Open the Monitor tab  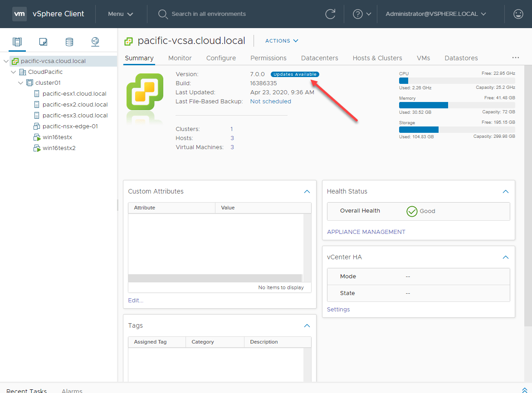(x=180, y=58)
